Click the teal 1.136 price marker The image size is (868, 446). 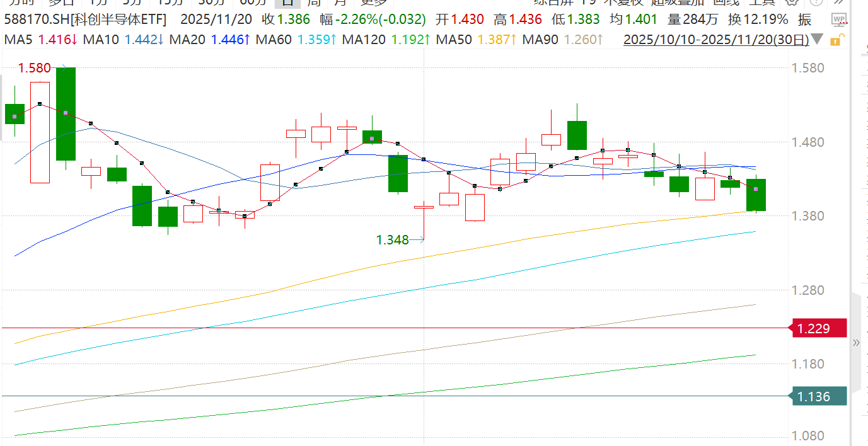(x=818, y=397)
